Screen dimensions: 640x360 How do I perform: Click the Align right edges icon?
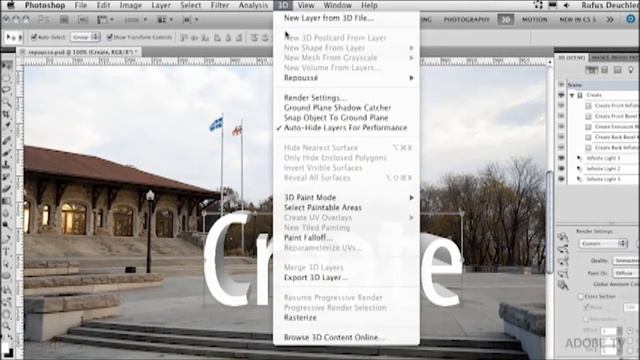240,38
